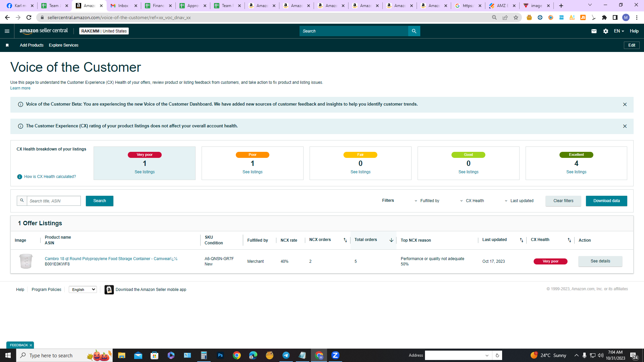Dismiss the CX rating account health banner

[x=625, y=126]
